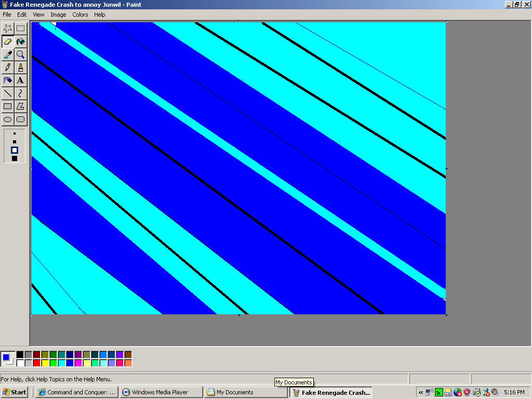
Task: Choose the Text tool
Action: (x=21, y=81)
